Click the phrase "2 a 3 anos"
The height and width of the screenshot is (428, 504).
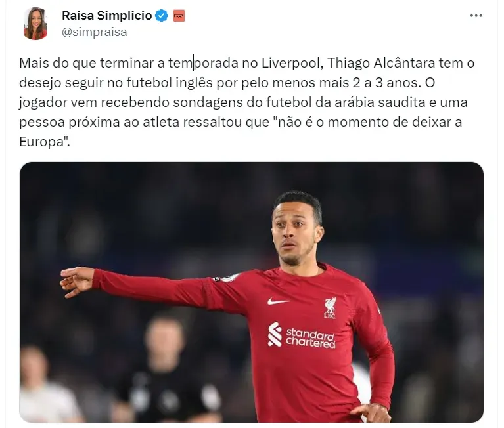386,83
